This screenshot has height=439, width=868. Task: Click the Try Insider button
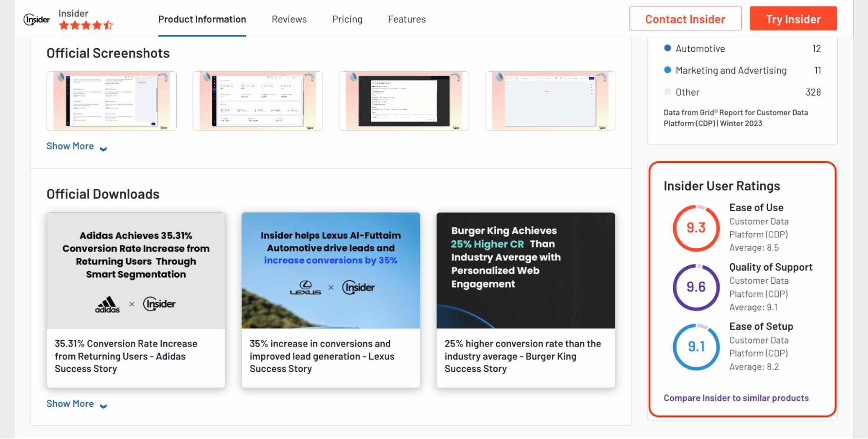click(x=793, y=18)
